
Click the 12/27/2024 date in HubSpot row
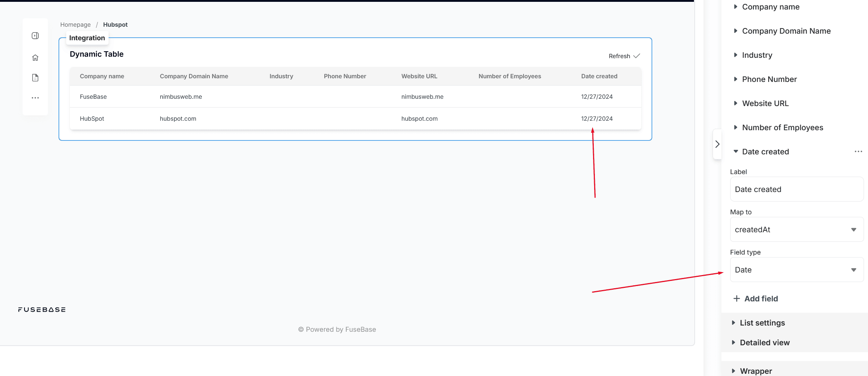pyautogui.click(x=597, y=119)
